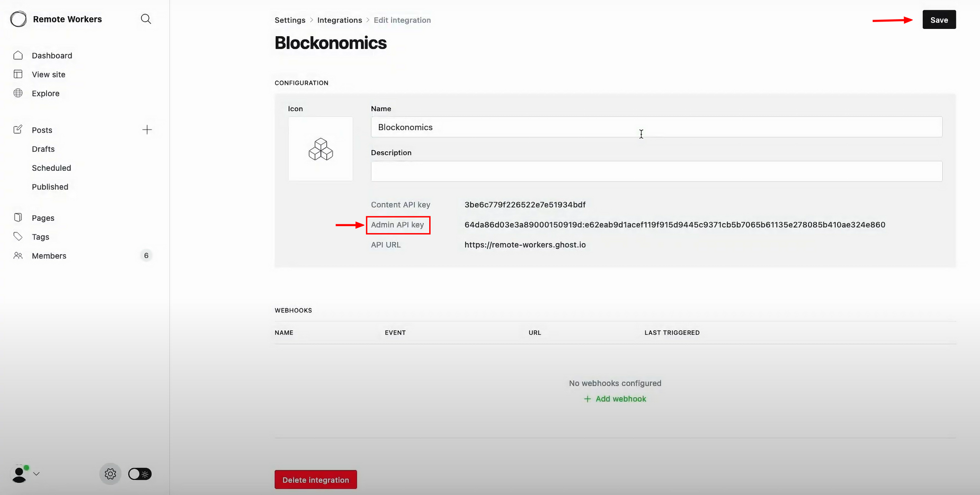Viewport: 980px width, 495px height.
Task: Open Dashboard in the sidebar
Action: coord(52,56)
